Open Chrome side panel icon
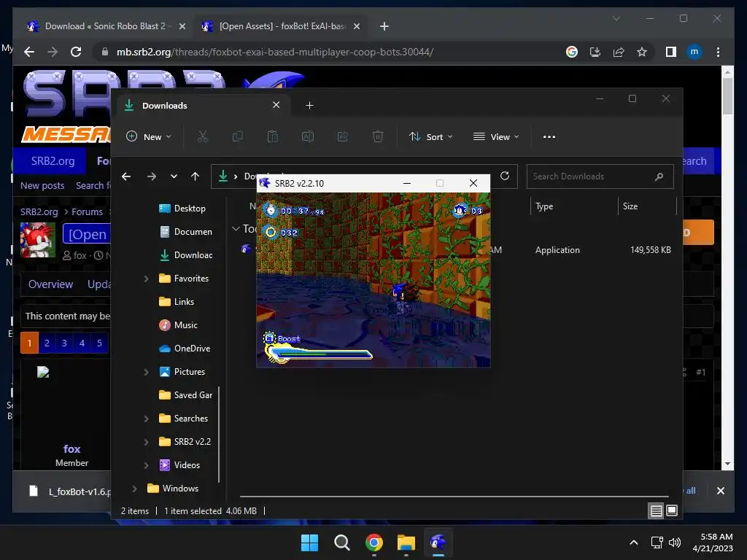 click(671, 52)
